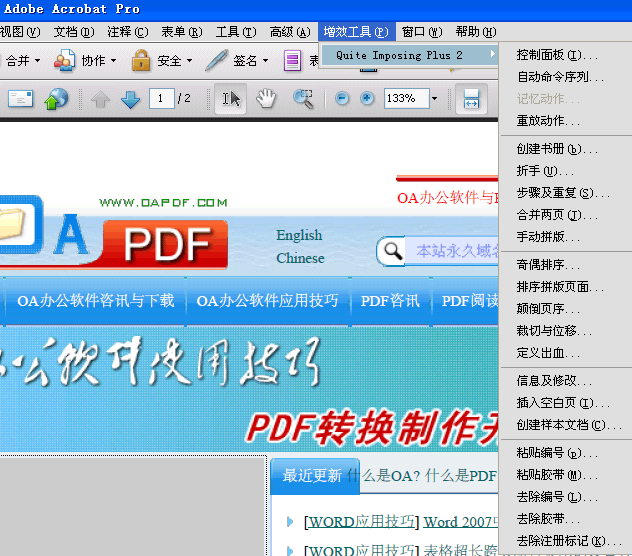Pick the marquee zoom magnifier tool

coord(303,99)
